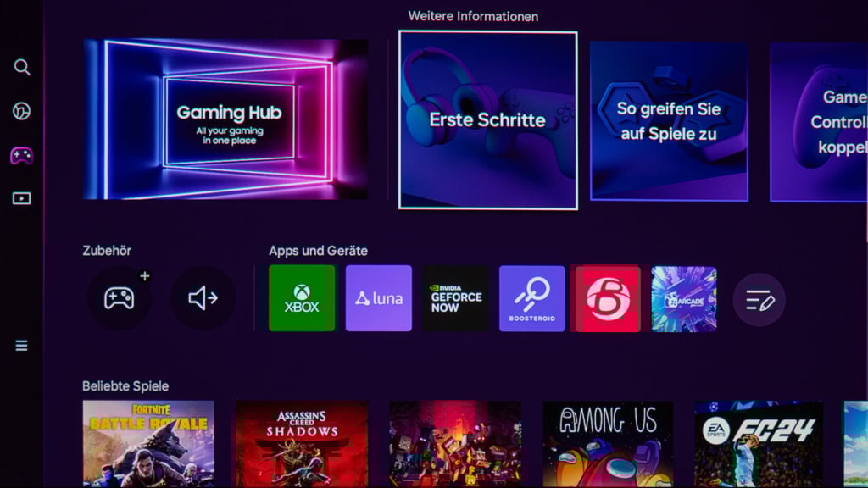Screen dimensions: 868x488
Task: Open the Media icon in sidebar
Action: (x=22, y=198)
